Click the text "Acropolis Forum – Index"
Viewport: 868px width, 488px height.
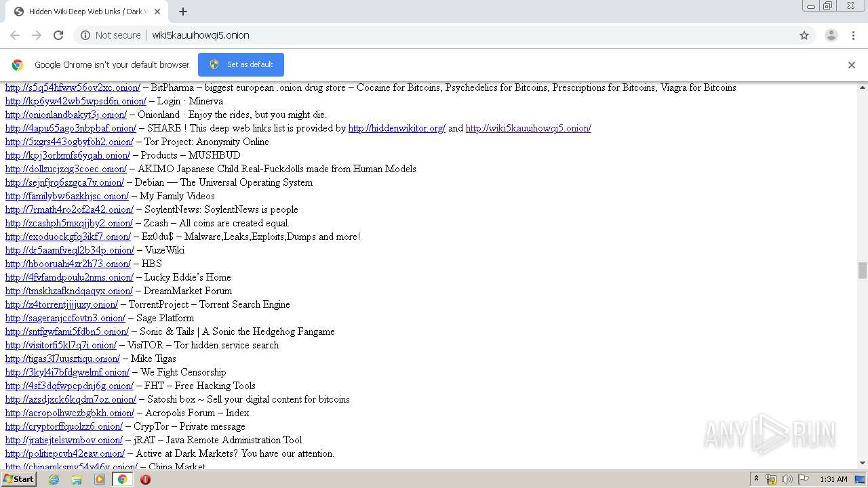[197, 413]
